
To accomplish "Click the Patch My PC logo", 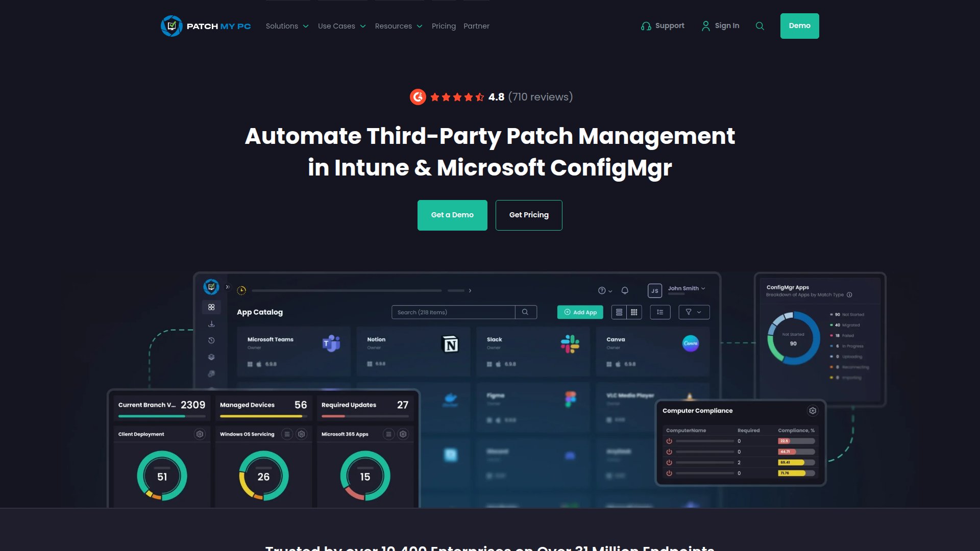I will pyautogui.click(x=206, y=26).
